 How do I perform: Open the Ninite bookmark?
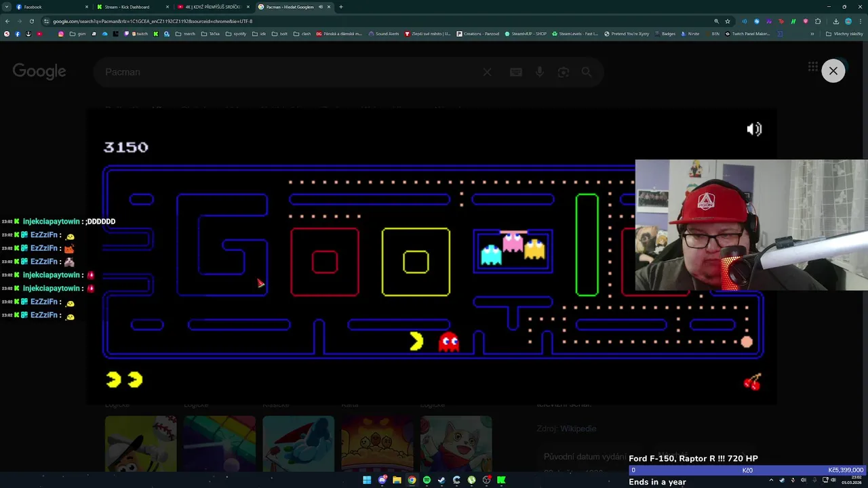(x=690, y=33)
